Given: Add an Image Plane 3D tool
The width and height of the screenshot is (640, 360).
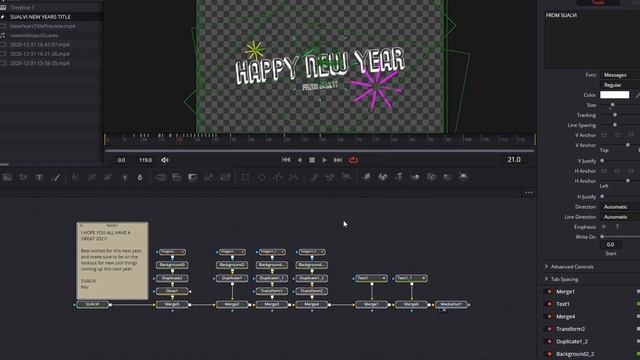Looking at the screenshot, I should tap(367, 177).
